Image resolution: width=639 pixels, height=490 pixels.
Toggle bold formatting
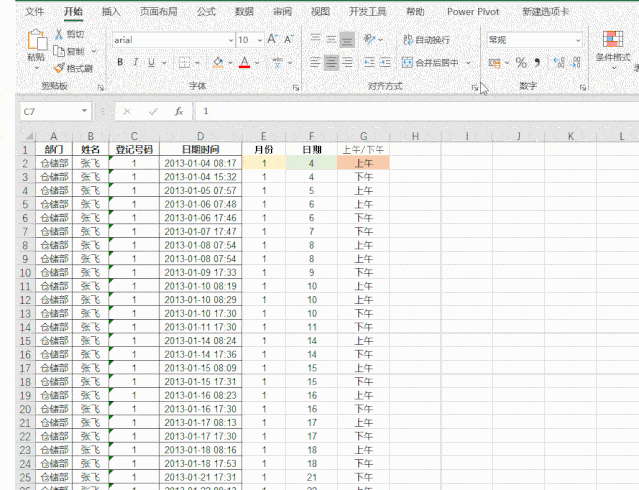click(x=120, y=62)
